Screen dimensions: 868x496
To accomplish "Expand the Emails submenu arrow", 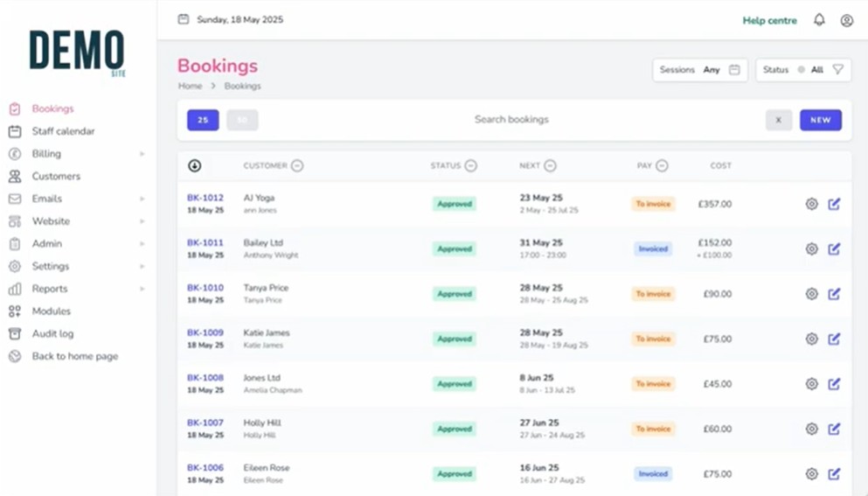I will (x=142, y=199).
